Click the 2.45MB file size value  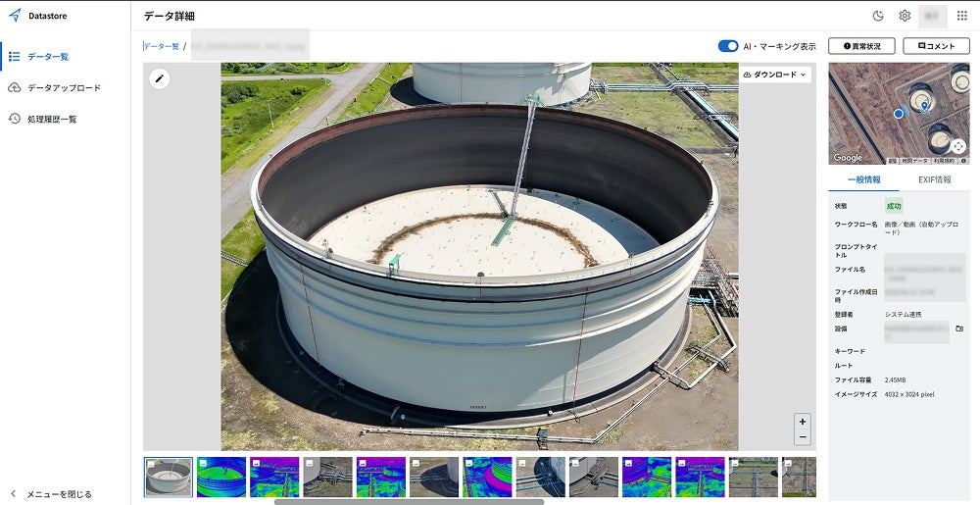pyautogui.click(x=895, y=380)
